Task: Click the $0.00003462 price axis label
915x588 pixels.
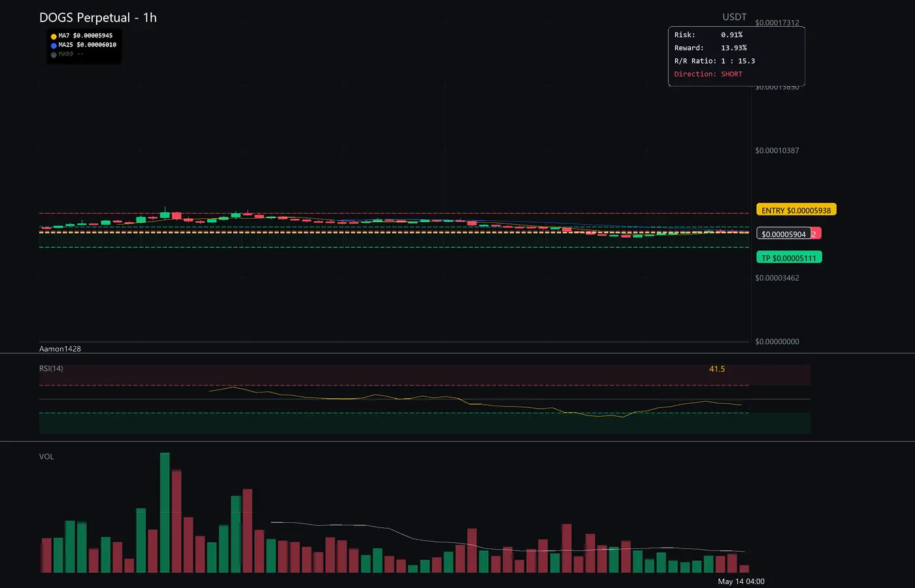Action: coord(777,278)
